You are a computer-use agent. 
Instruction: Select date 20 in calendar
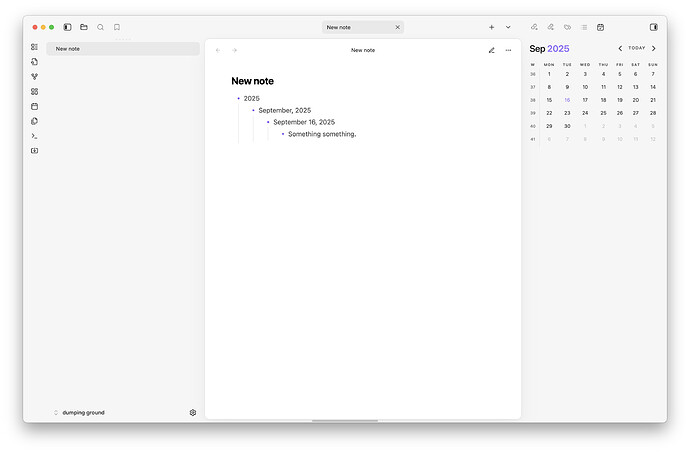[636, 100]
